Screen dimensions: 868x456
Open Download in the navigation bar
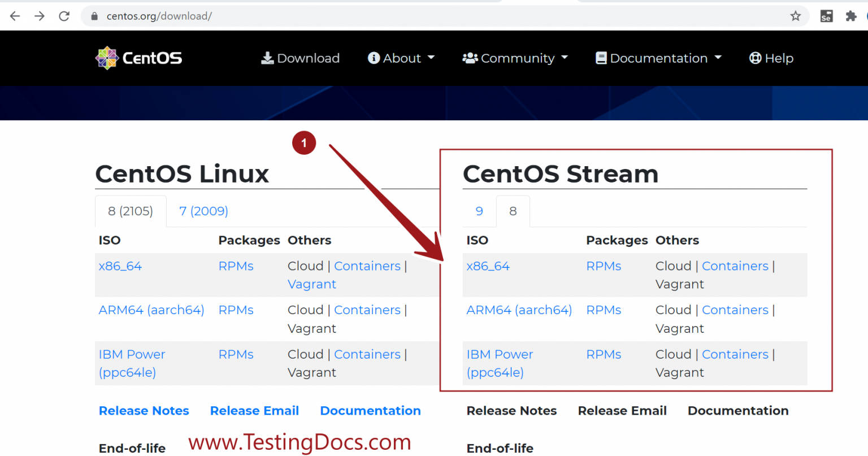click(x=300, y=58)
